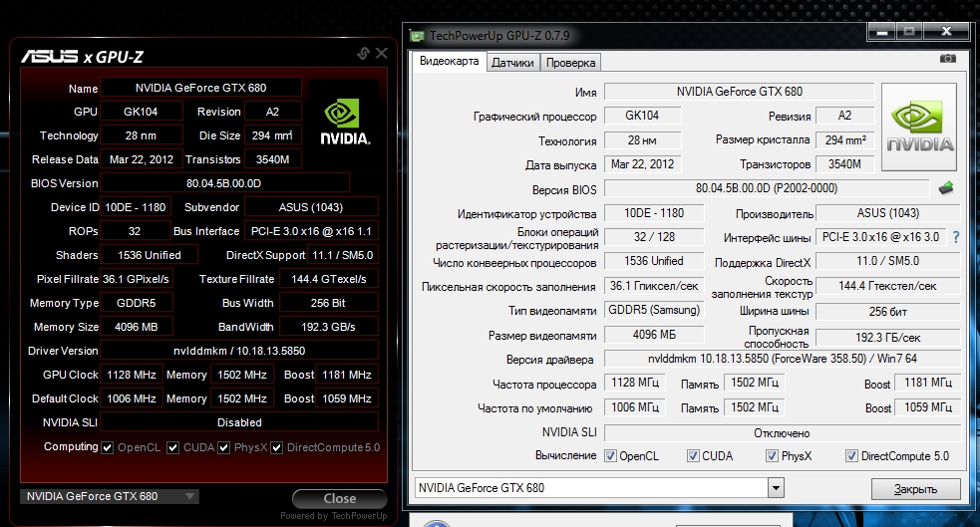Click the Имя field showing GTX 680
The width and height of the screenshot is (980, 527).
740,92
